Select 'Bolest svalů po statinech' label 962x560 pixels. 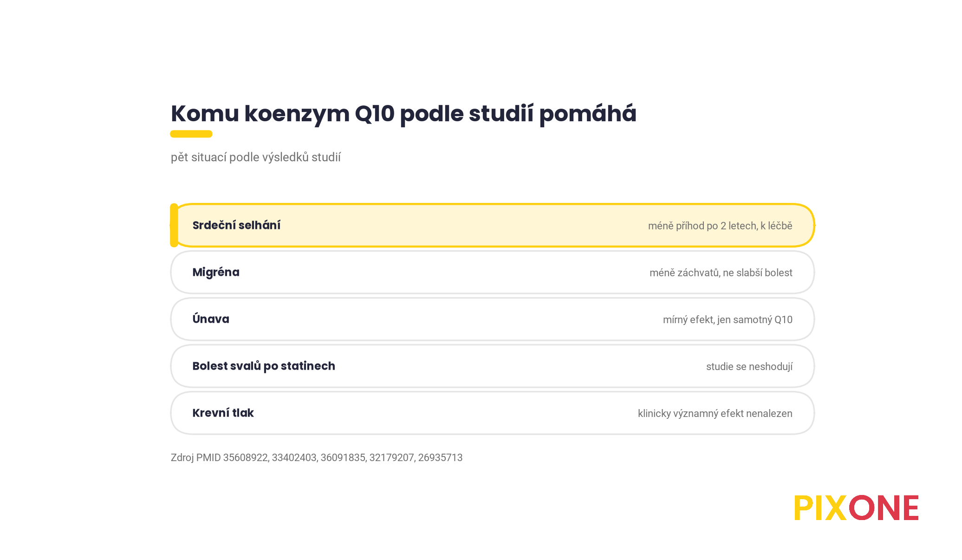264,366
